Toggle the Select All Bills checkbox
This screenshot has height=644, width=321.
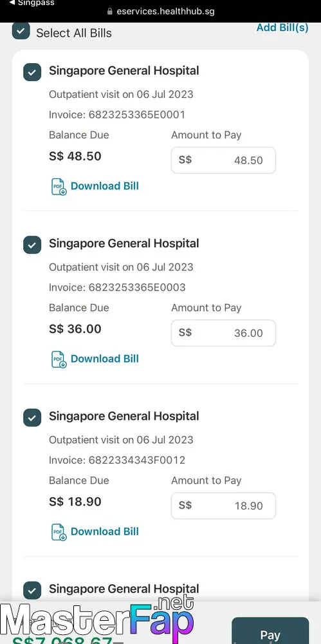[x=21, y=31]
